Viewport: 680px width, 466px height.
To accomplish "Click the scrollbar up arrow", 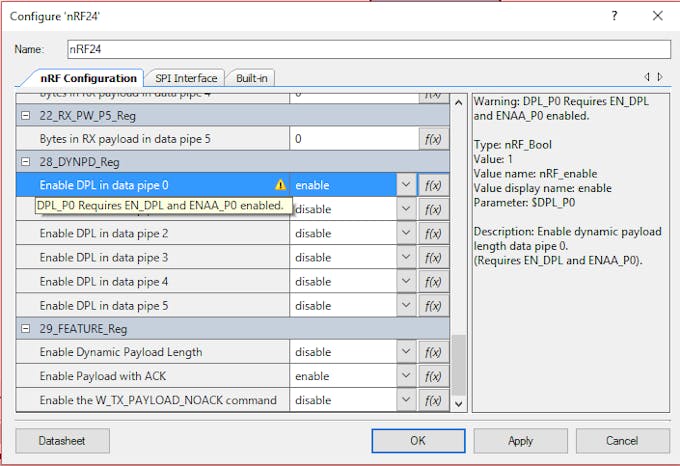I will pyautogui.click(x=458, y=103).
